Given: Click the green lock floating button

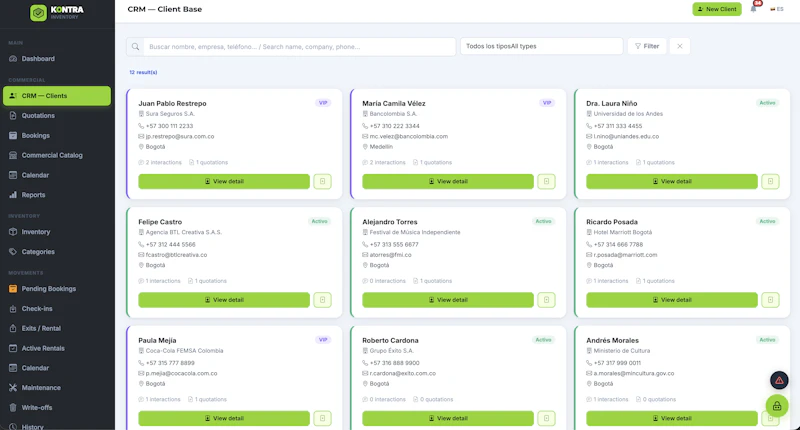Looking at the screenshot, I should 777,407.
